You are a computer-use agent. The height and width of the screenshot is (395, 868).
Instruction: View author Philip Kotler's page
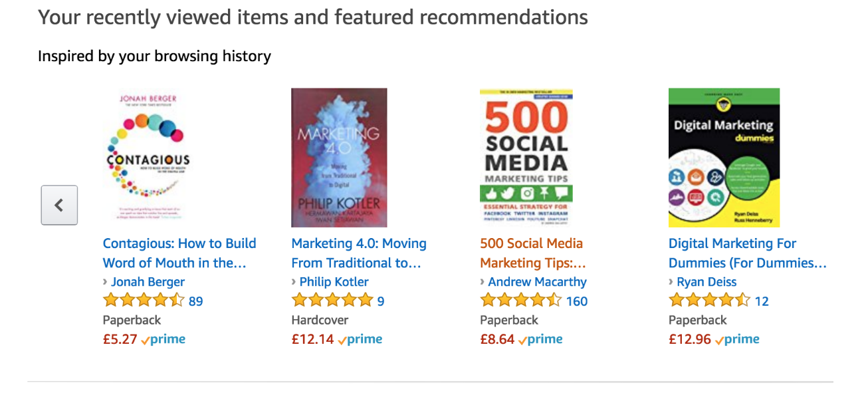click(x=334, y=282)
